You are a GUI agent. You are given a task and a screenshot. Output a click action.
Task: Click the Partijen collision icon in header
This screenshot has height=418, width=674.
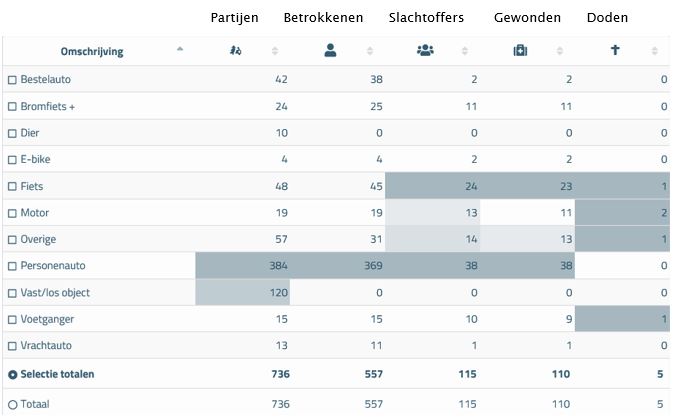(x=235, y=51)
